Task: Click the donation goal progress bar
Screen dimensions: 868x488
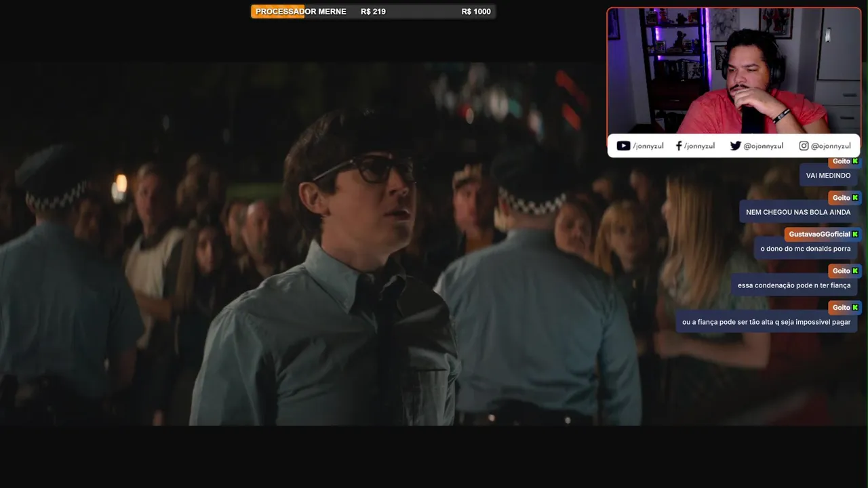Action: point(373,12)
